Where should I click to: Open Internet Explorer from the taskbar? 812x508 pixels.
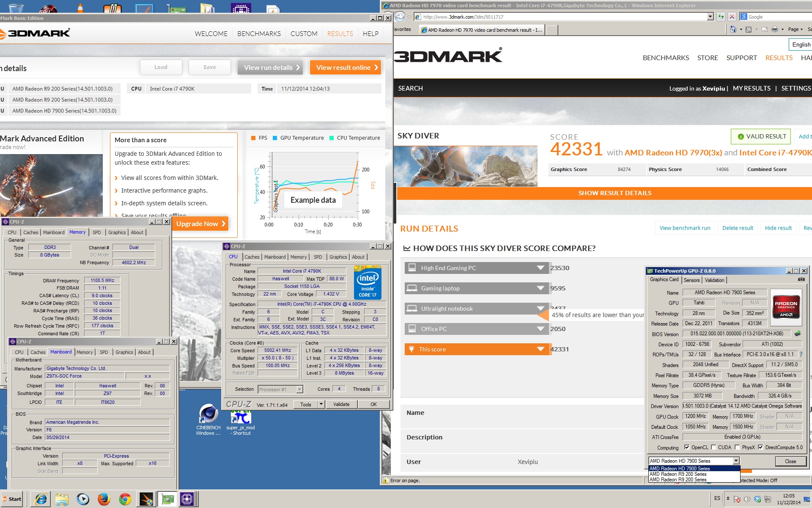tap(41, 499)
